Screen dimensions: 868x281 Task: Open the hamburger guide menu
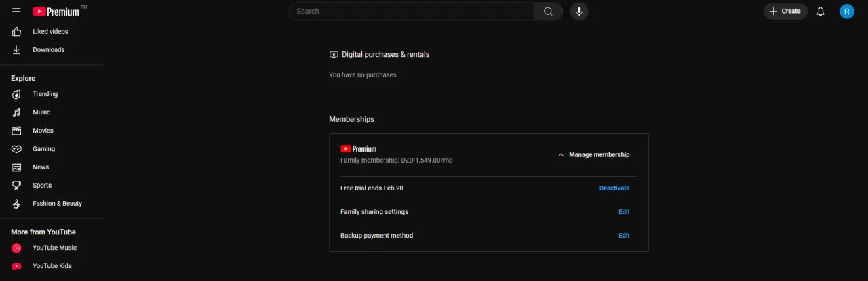point(16,12)
